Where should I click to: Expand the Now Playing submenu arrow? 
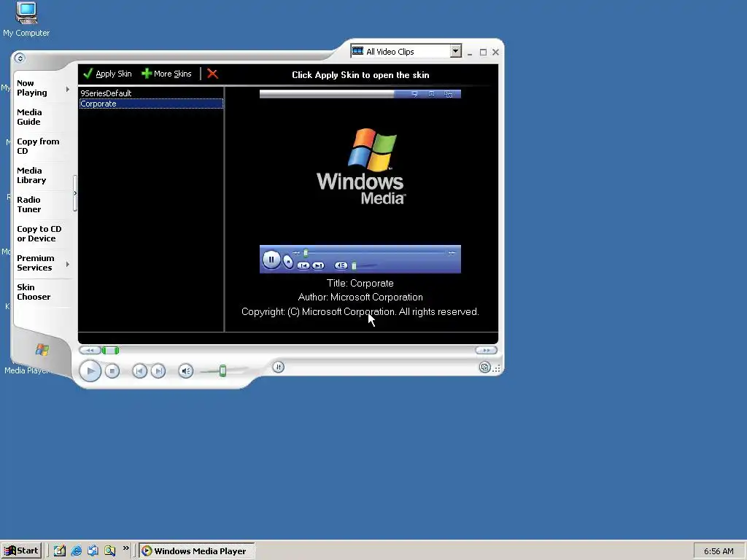[x=68, y=89]
